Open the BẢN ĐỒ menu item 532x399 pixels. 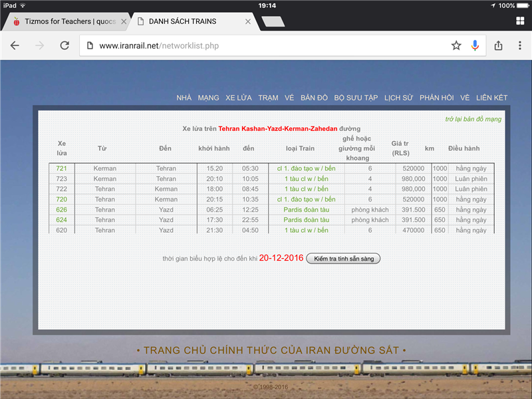[x=314, y=98]
